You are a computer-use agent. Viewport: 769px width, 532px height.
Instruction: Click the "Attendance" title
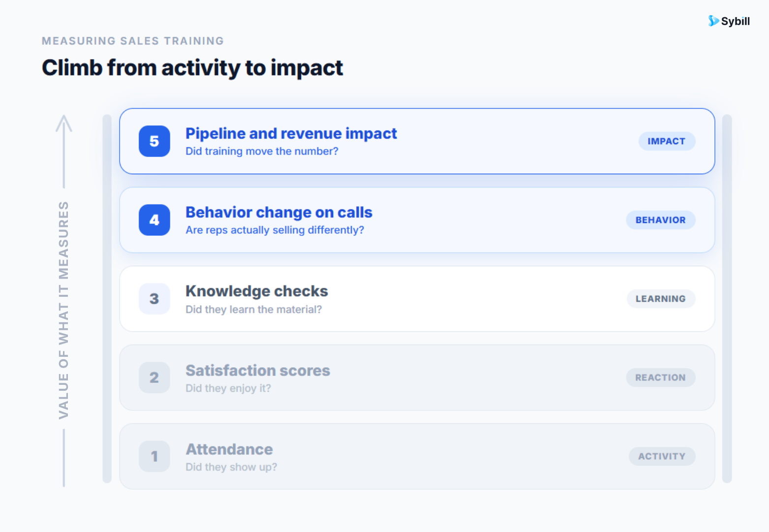(229, 449)
